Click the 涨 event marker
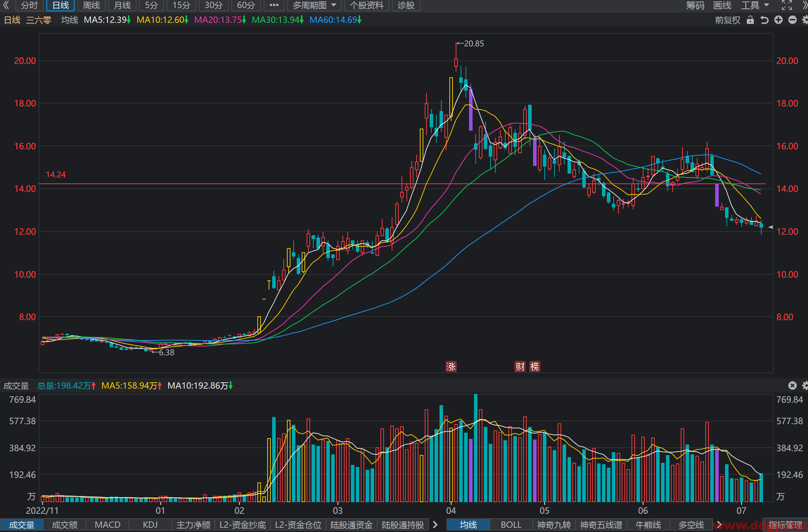 pyautogui.click(x=451, y=366)
